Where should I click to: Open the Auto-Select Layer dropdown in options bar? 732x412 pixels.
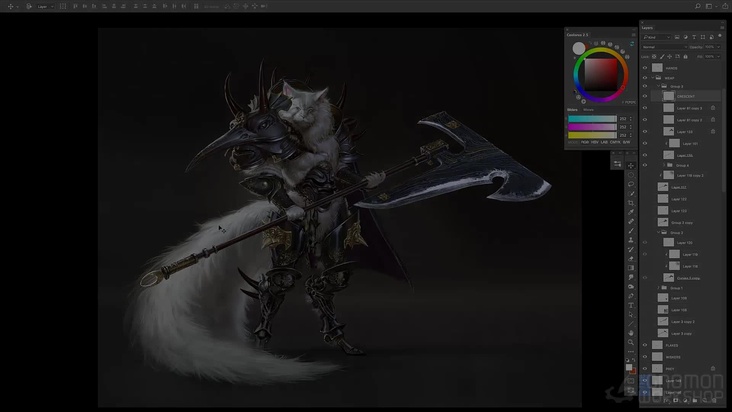[x=45, y=6]
